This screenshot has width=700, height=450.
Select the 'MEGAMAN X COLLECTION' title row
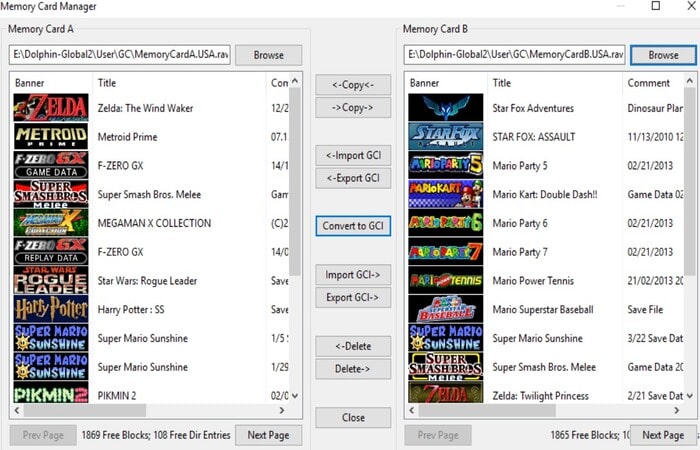click(154, 223)
